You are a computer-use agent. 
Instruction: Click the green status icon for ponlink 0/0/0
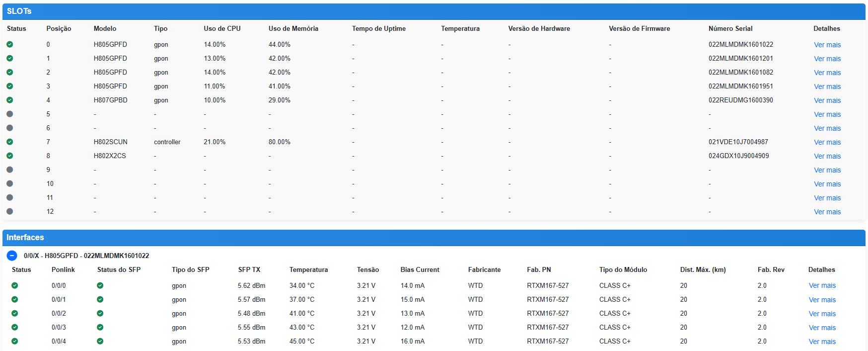pos(15,285)
